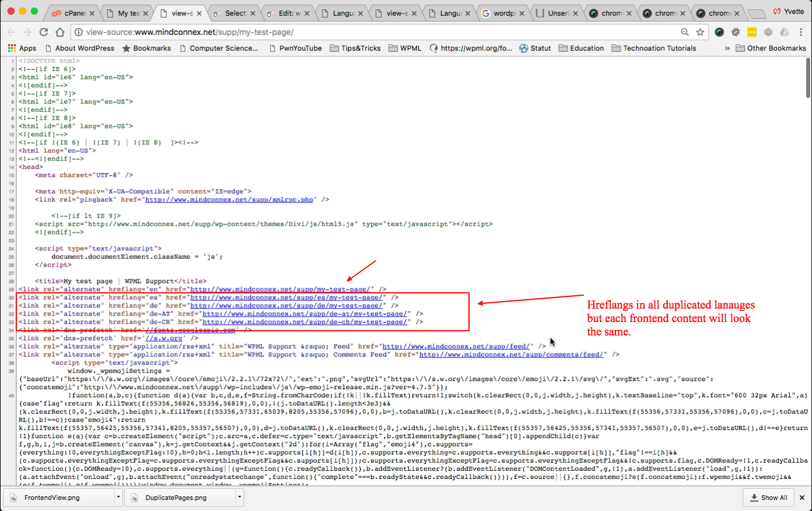This screenshot has width=812, height=511.
Task: Follow the hreflang en my-test-page link
Action: pos(280,289)
